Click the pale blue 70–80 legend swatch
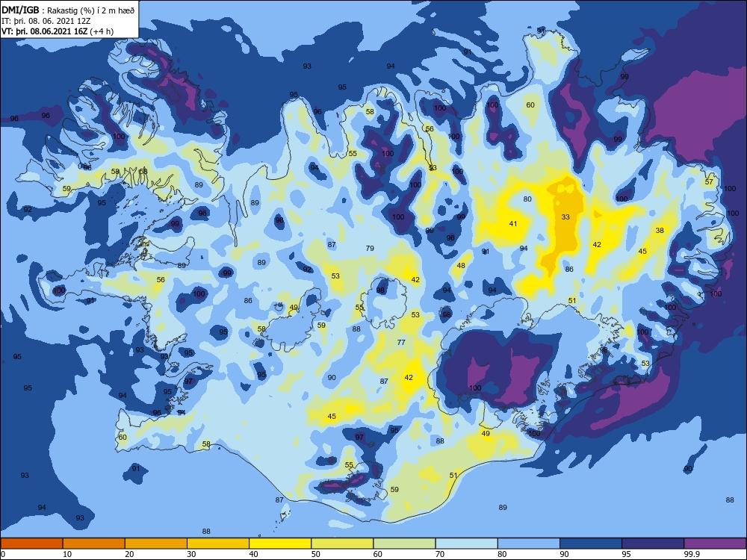The width and height of the screenshot is (747, 560). click(x=467, y=544)
